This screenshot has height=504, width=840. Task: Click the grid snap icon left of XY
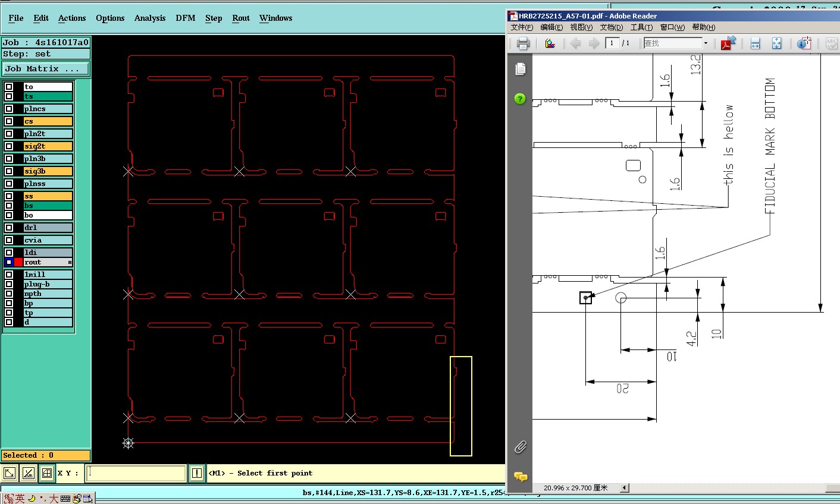coord(47,473)
